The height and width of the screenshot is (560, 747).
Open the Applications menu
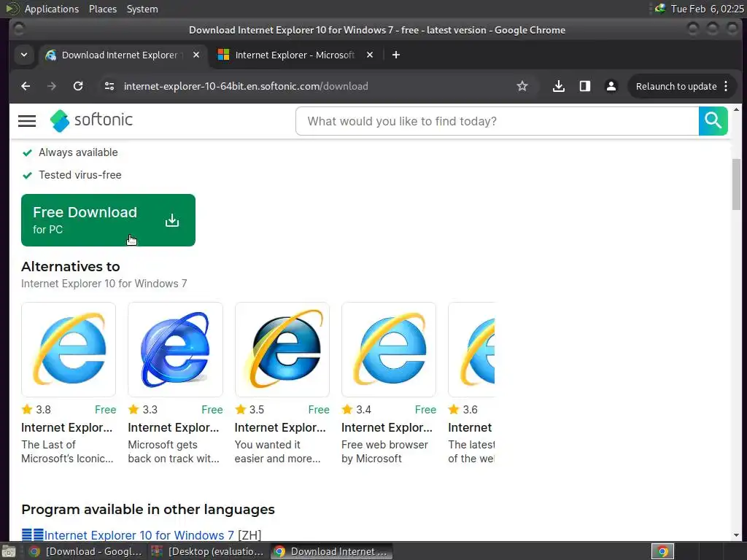[52, 9]
